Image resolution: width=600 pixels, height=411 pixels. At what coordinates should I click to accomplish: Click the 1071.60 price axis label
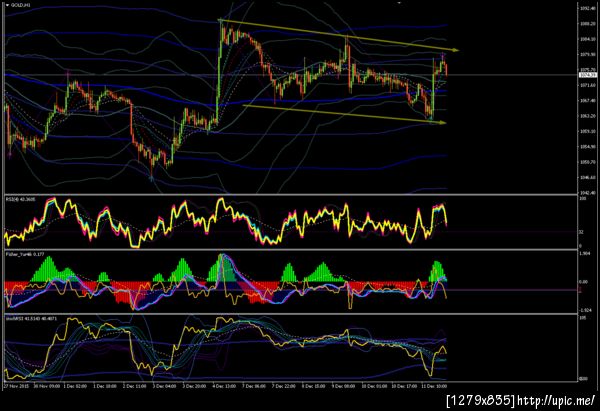[588, 85]
